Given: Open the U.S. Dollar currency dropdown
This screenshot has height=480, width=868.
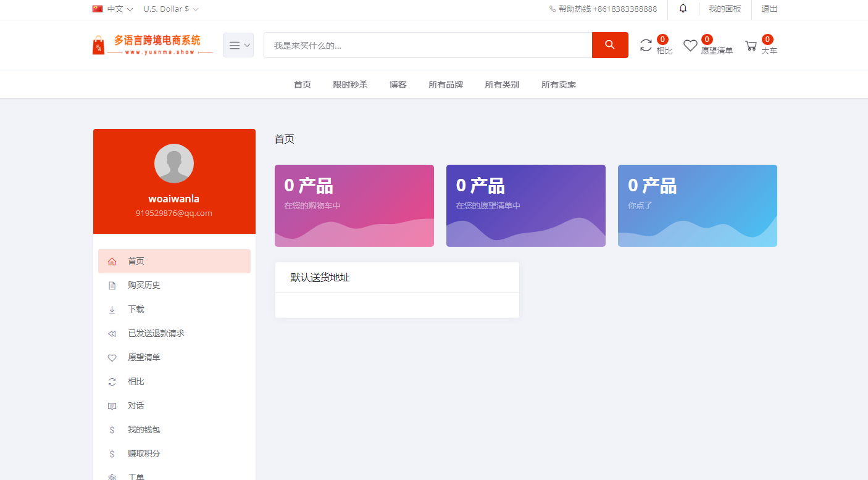Looking at the screenshot, I should pyautogui.click(x=171, y=9).
